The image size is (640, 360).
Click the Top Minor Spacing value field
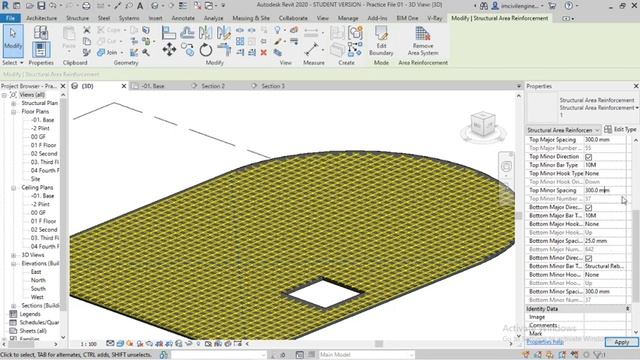605,190
